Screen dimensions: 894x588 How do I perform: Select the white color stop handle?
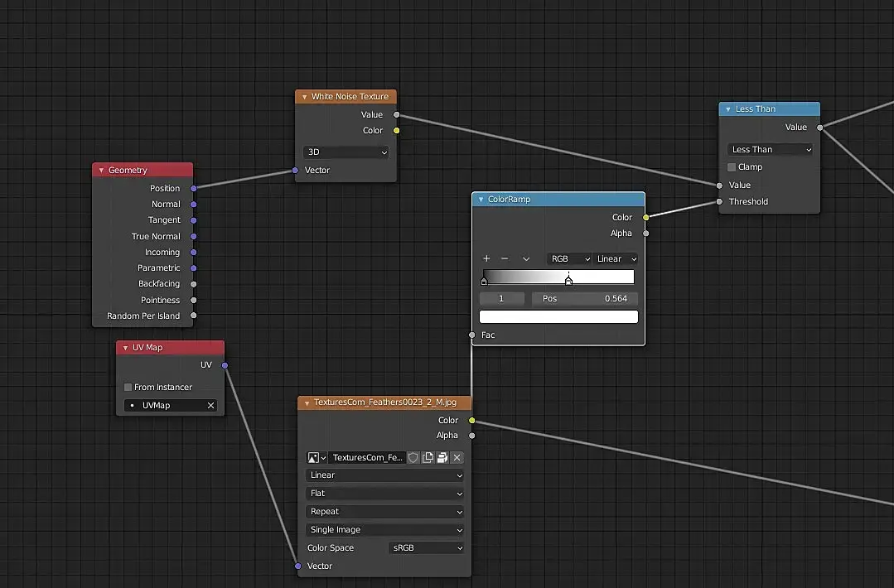click(568, 281)
